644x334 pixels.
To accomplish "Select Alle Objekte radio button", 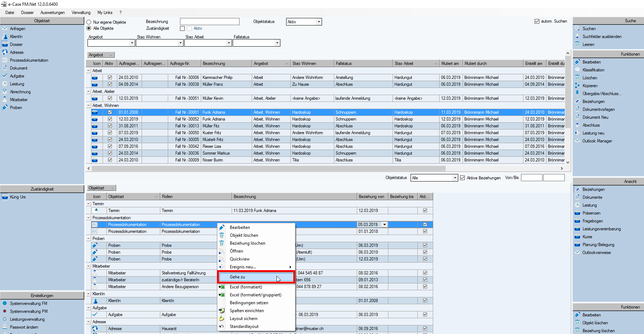I will pyautogui.click(x=89, y=28).
